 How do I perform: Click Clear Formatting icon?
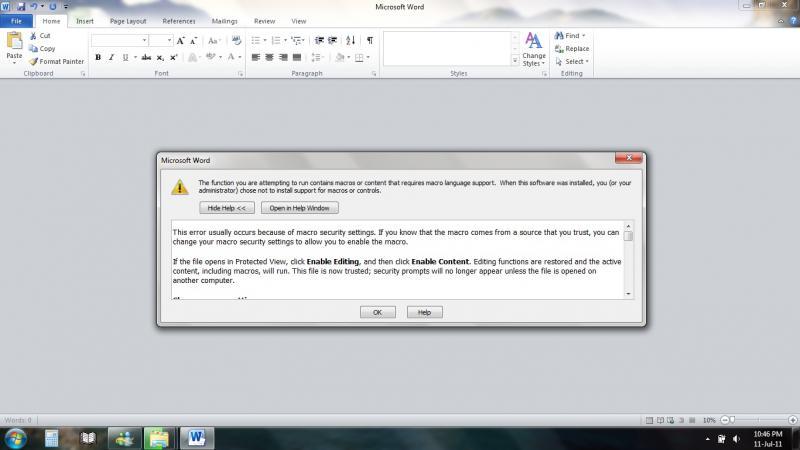236,40
